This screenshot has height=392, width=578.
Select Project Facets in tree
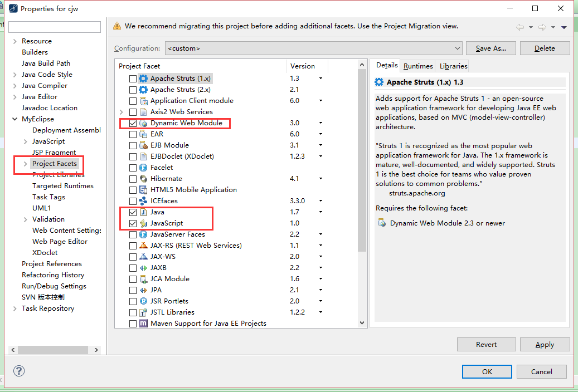point(55,164)
